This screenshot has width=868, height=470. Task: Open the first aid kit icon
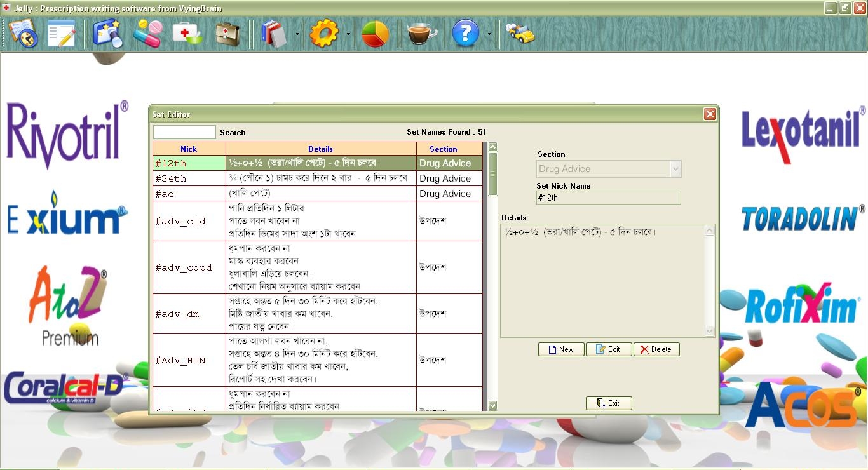click(x=187, y=34)
